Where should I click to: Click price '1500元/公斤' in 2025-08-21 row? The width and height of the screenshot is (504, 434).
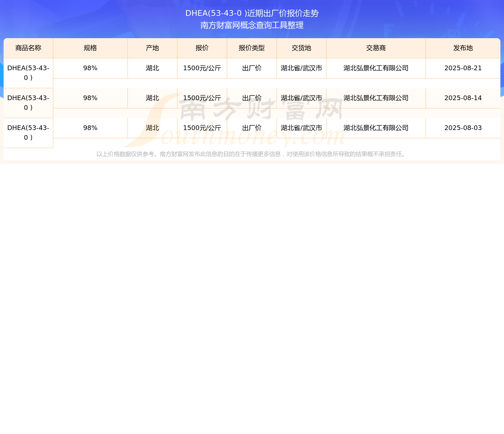coord(202,68)
